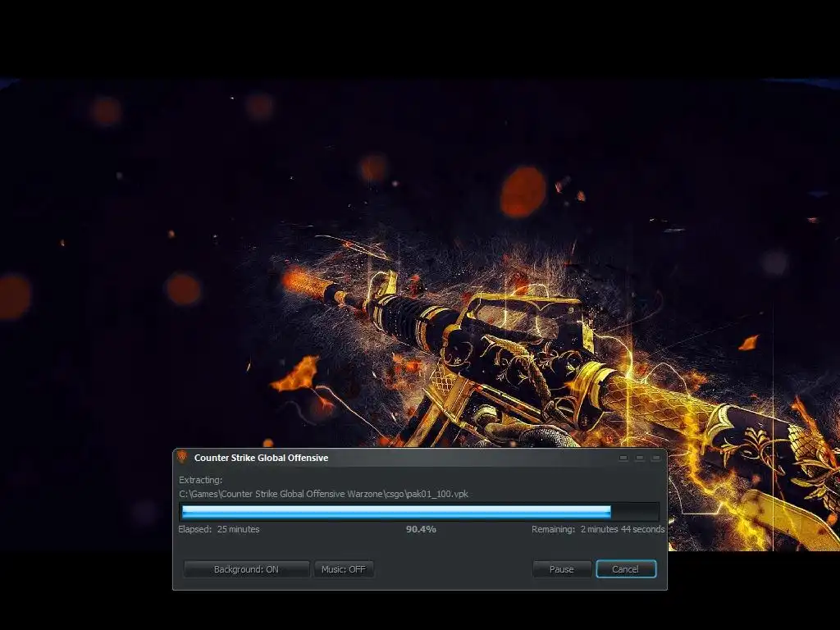
Task: Click the Elapsed: 25 minutes text
Action: (x=219, y=529)
